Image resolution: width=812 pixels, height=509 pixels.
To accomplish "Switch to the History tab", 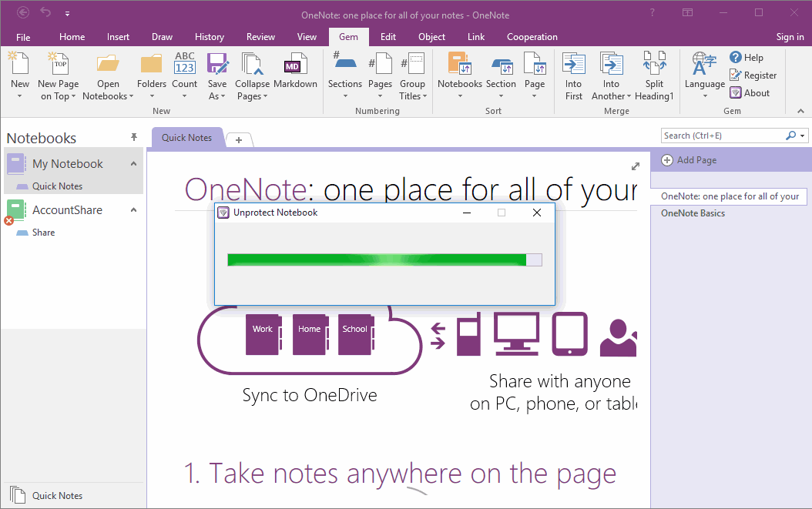I will pyautogui.click(x=210, y=37).
